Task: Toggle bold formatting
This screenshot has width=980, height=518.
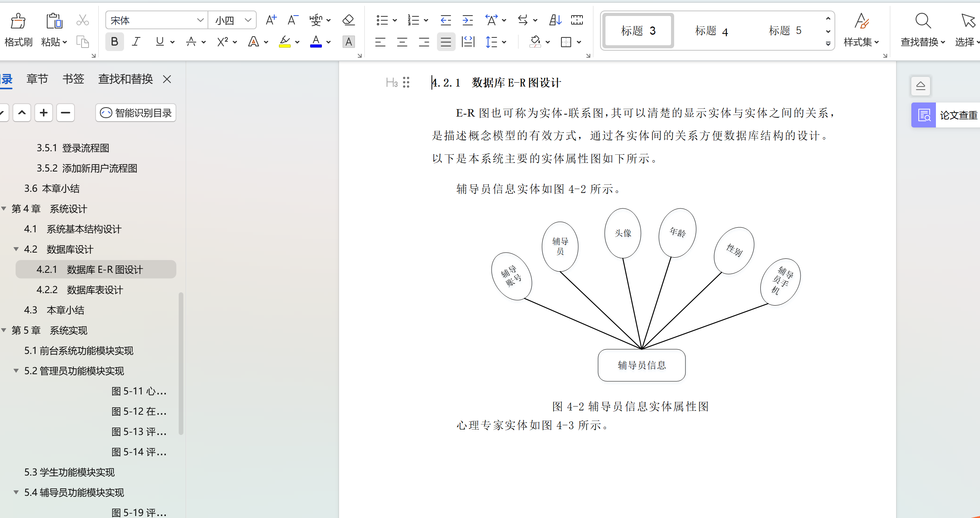Action: (114, 42)
